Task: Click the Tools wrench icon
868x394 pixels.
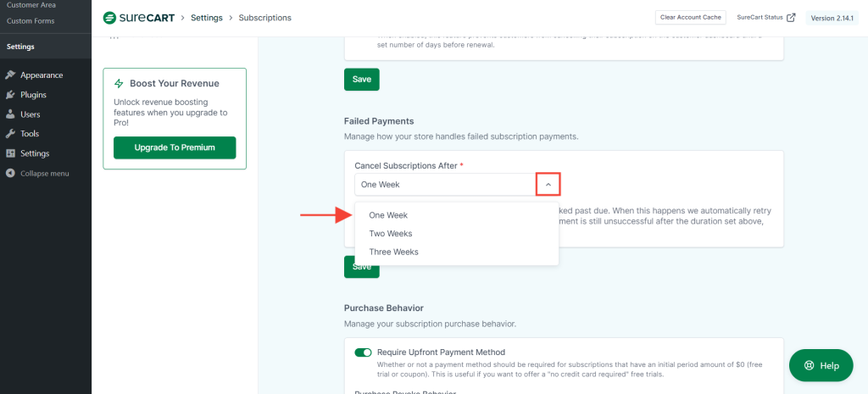Action: (x=10, y=134)
